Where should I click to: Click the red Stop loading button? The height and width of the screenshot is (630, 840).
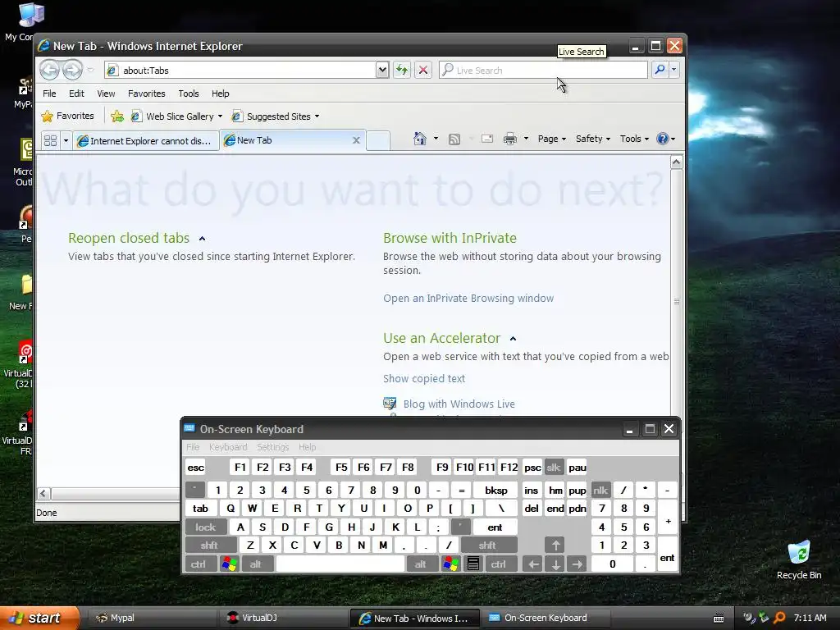[x=422, y=70]
